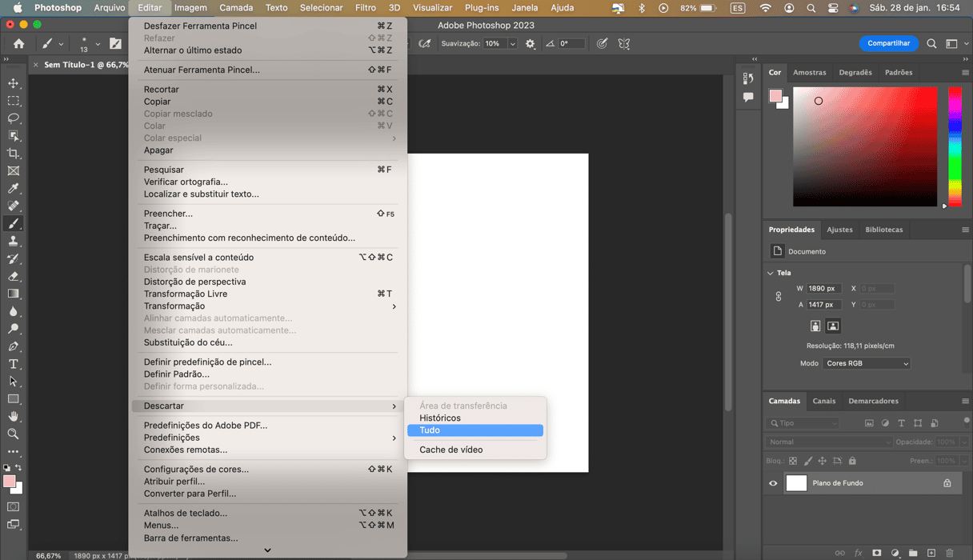Open the layer filter Tipo dropdown
The height and width of the screenshot is (560, 973).
(803, 423)
